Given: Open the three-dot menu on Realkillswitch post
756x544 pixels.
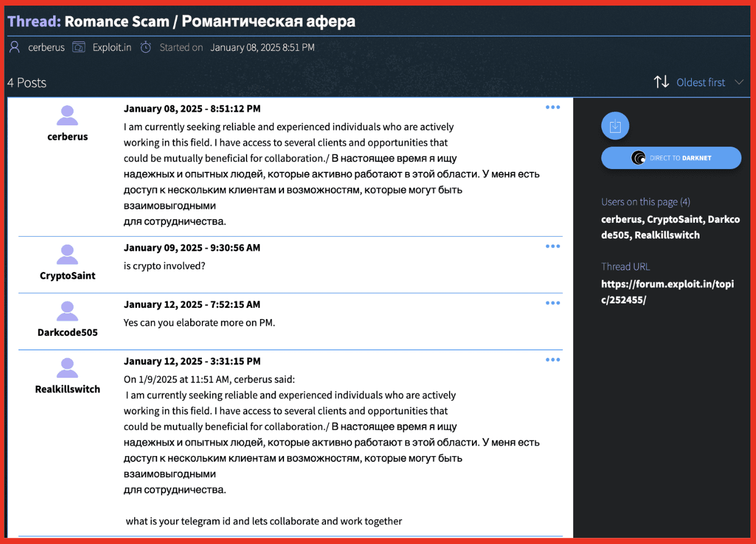Looking at the screenshot, I should (x=552, y=360).
